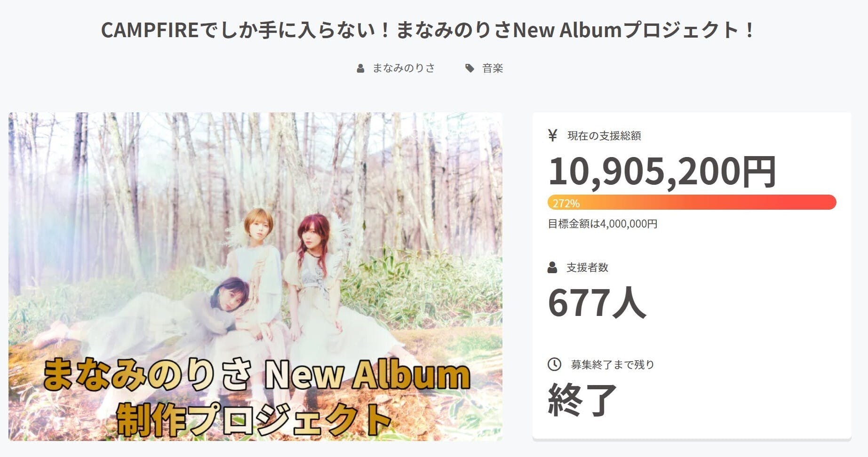Click the 募集終了まで残り label
The width and height of the screenshot is (868, 457).
click(613, 364)
